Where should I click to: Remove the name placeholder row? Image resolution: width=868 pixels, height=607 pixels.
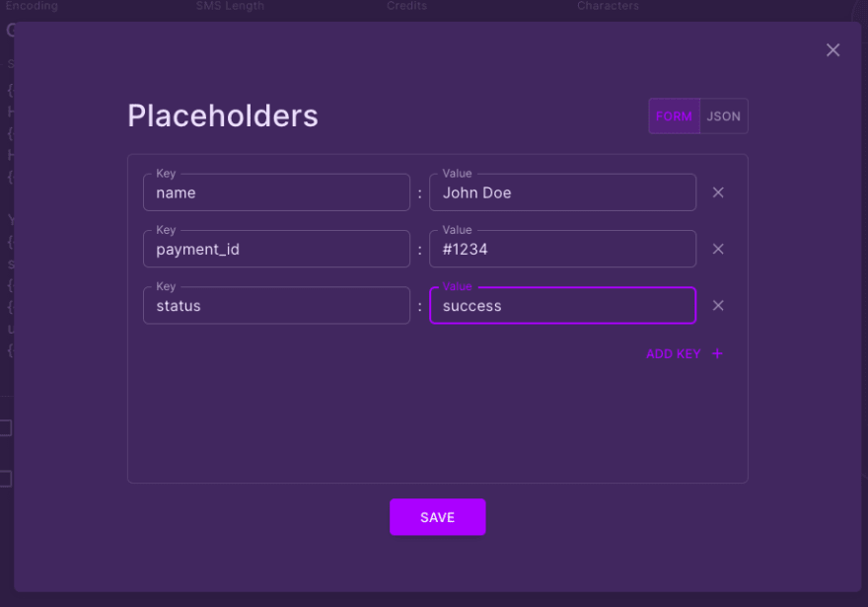(x=718, y=192)
